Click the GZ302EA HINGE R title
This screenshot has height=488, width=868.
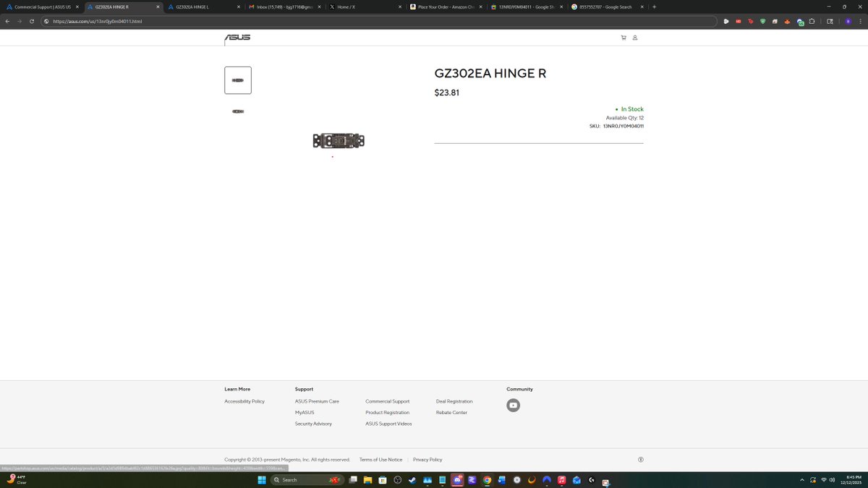click(490, 74)
